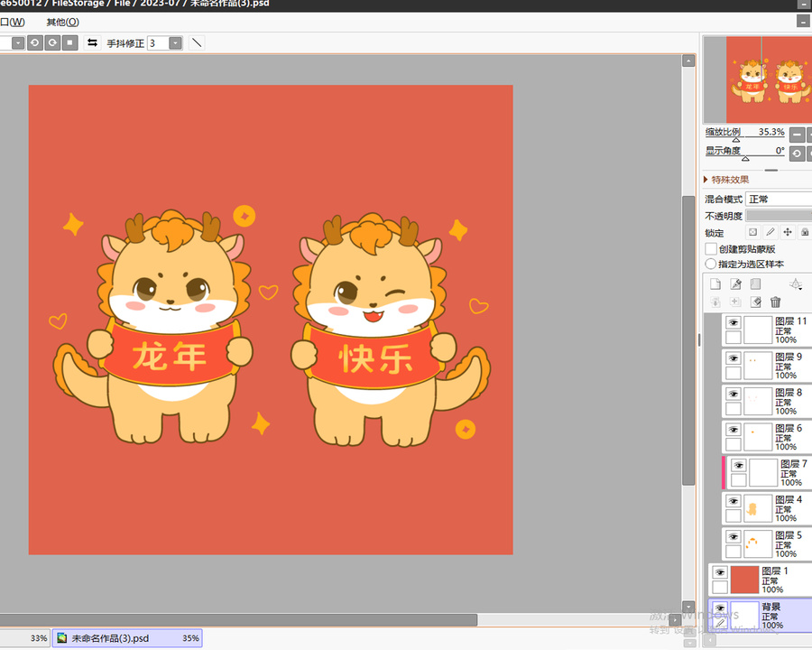Clear the layer with the eraser icon
The height and width of the screenshot is (650, 812).
point(755,302)
